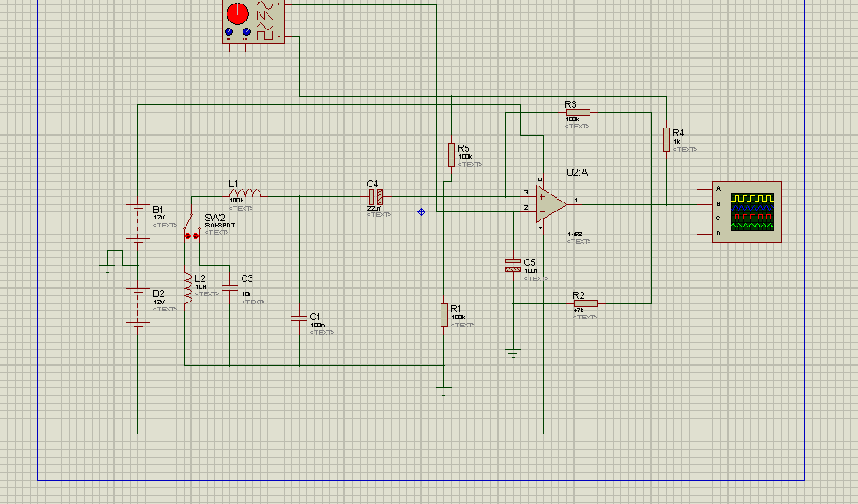Click op-amp output pin 1
858x504 pixels.
(x=574, y=203)
